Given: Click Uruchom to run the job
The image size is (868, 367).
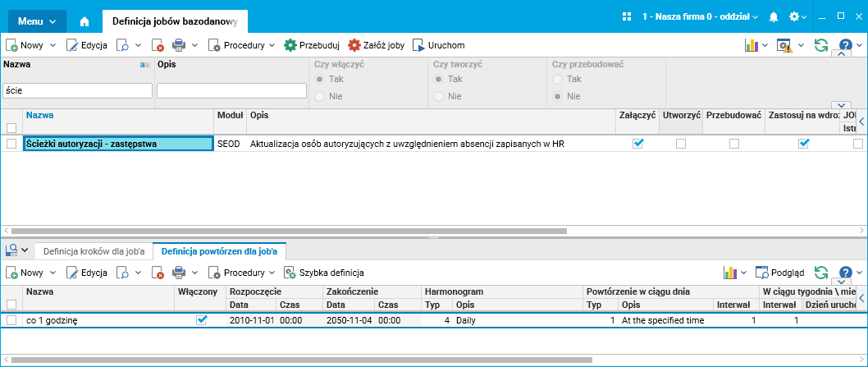Looking at the screenshot, I should point(439,45).
